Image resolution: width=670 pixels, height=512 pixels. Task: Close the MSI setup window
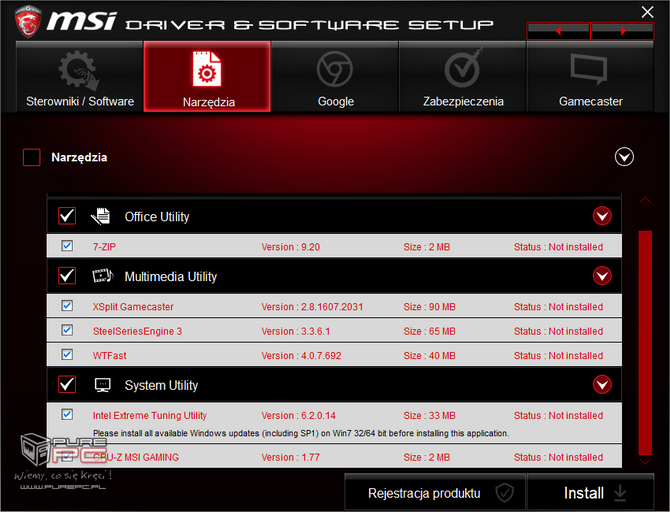[x=647, y=12]
